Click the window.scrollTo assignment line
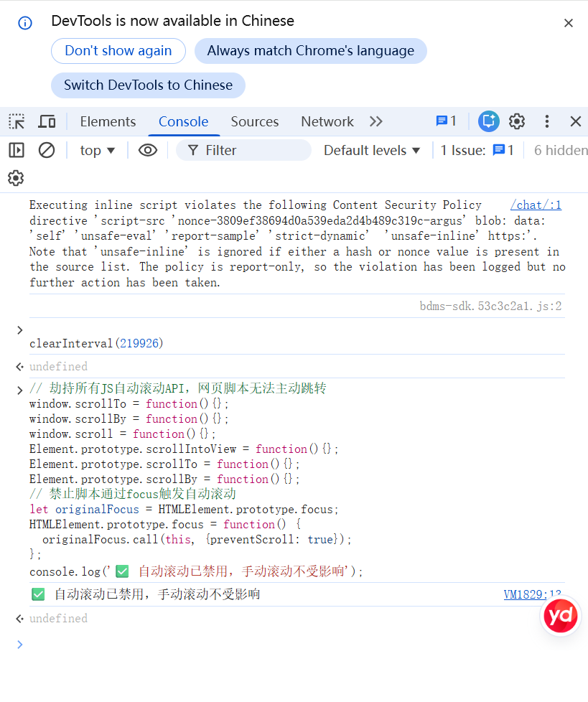Screen dimensions: 588x702 129,404
